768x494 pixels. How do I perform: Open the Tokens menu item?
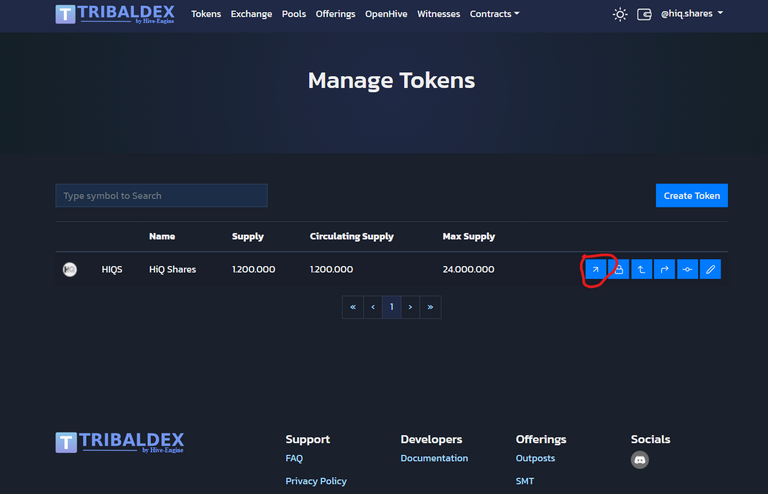[x=206, y=14]
